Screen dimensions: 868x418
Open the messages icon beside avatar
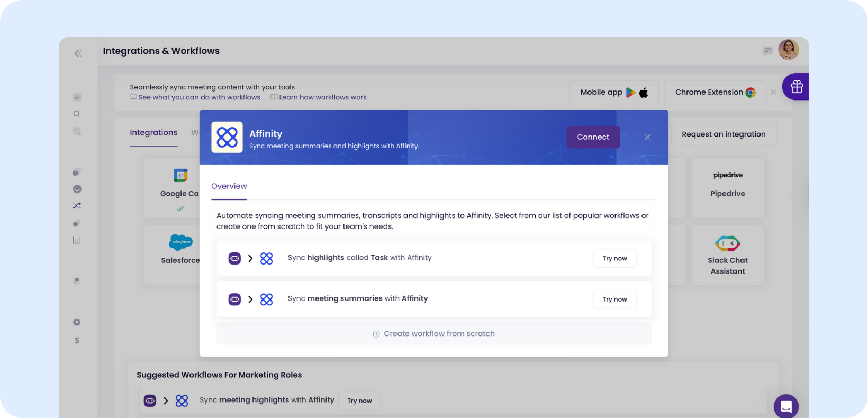click(x=767, y=51)
